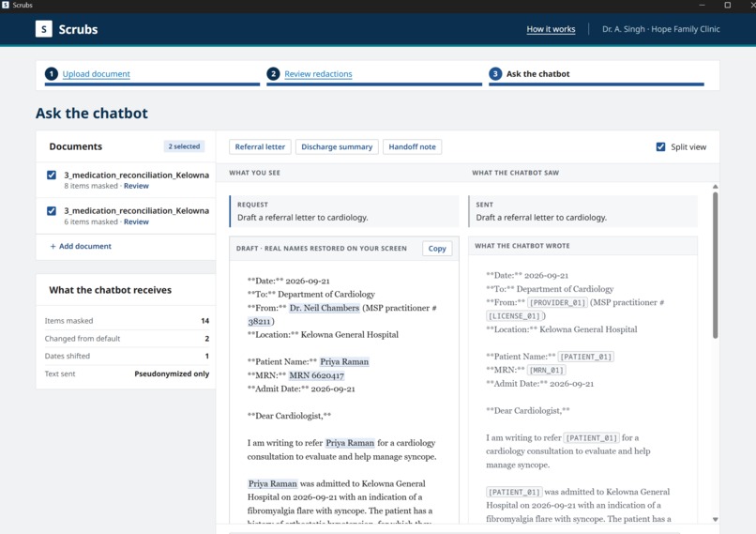Screen dimensions: 756x534
Task: Click highlighted name Dr. Neil Chambers
Action: [325, 308]
